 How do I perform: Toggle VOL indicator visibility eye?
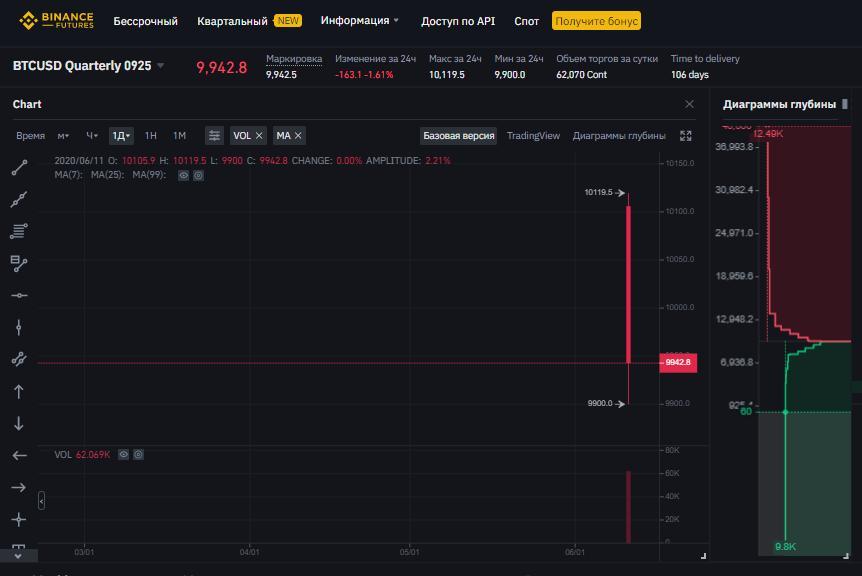(x=124, y=455)
